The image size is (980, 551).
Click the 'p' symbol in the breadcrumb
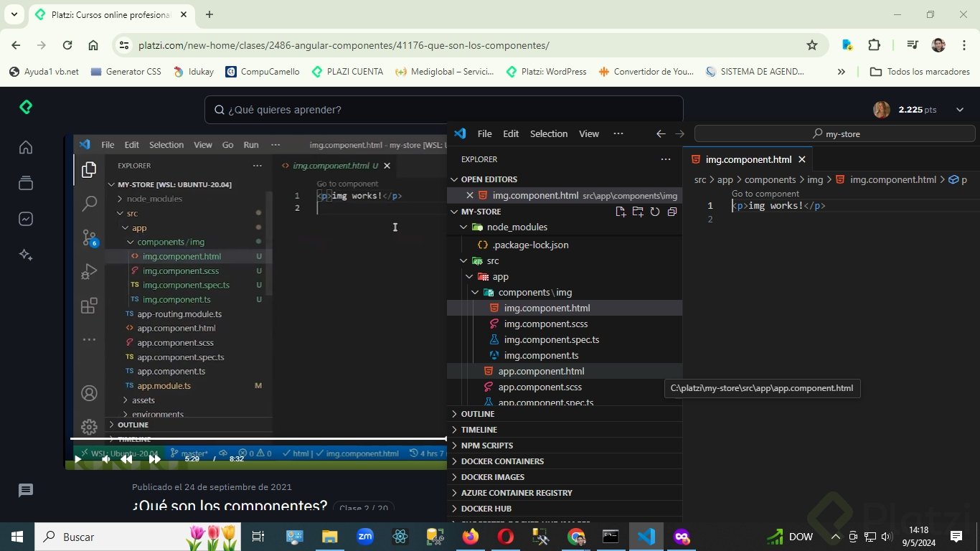coord(958,179)
